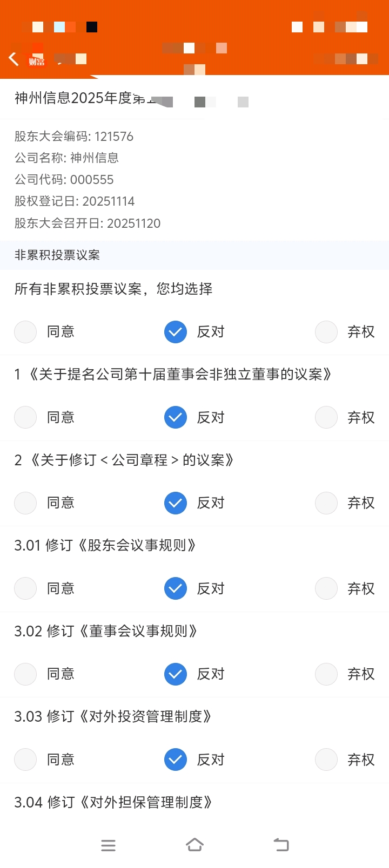Select 同意 for 3.01 股东会议事规则
The image size is (389, 868).
(x=25, y=588)
